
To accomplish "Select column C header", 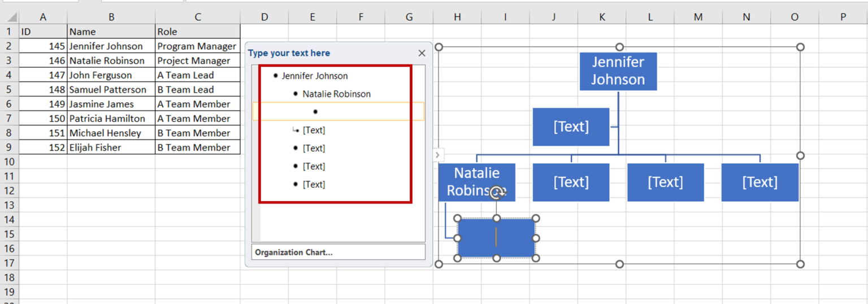I will (x=197, y=18).
